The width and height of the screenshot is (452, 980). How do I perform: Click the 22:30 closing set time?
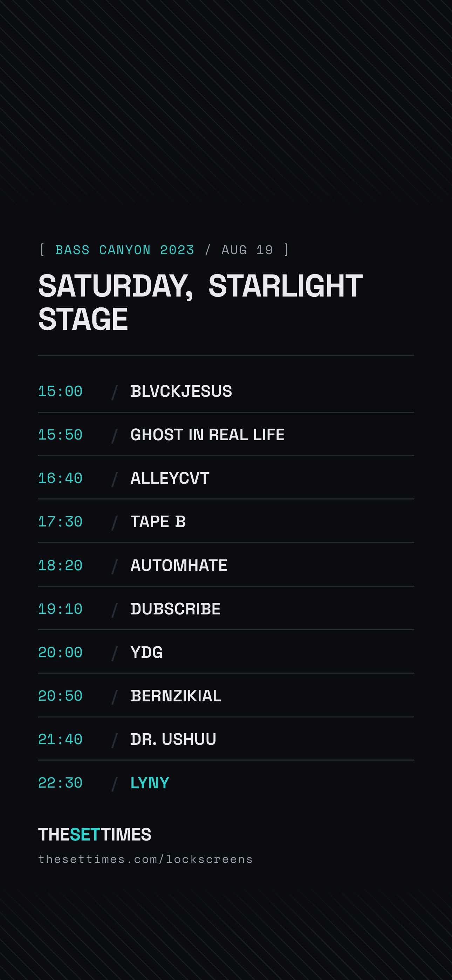tap(60, 783)
